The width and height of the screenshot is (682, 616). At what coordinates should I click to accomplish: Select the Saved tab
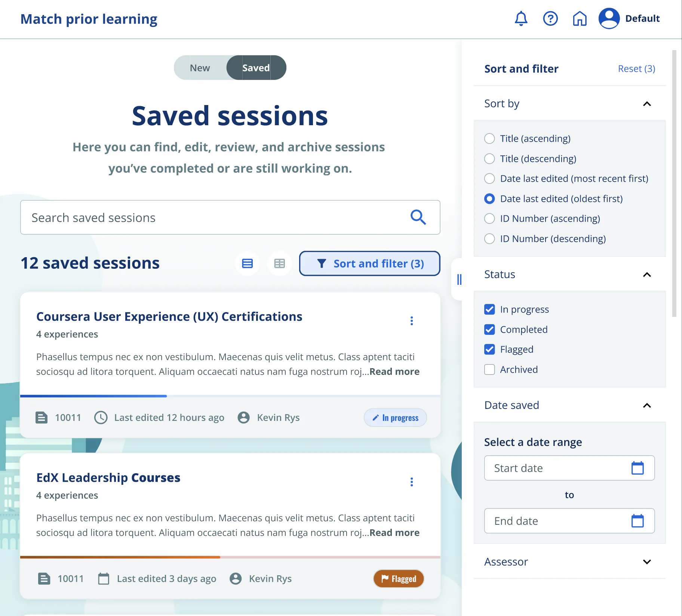(x=256, y=68)
